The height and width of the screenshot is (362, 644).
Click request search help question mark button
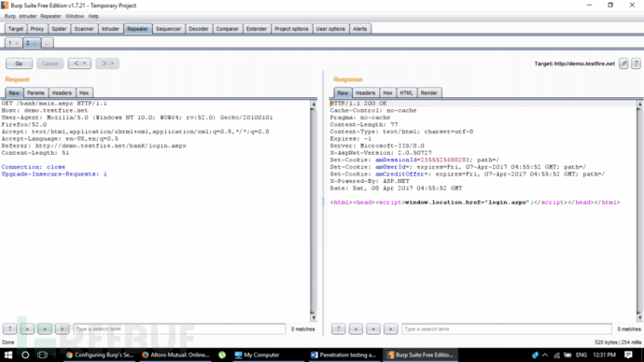pyautogui.click(x=10, y=328)
